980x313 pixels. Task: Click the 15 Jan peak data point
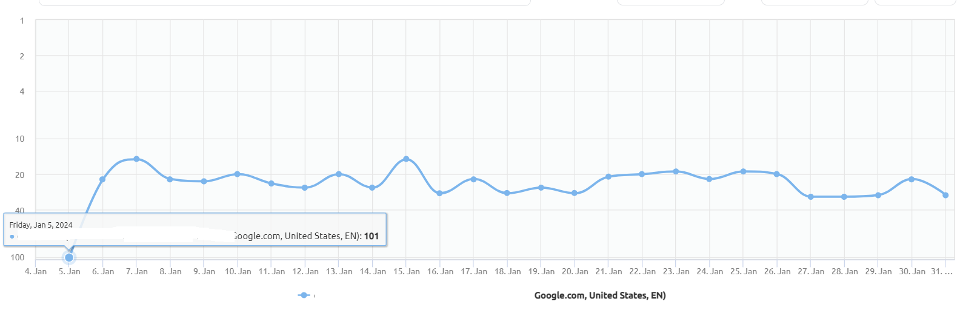point(406,159)
